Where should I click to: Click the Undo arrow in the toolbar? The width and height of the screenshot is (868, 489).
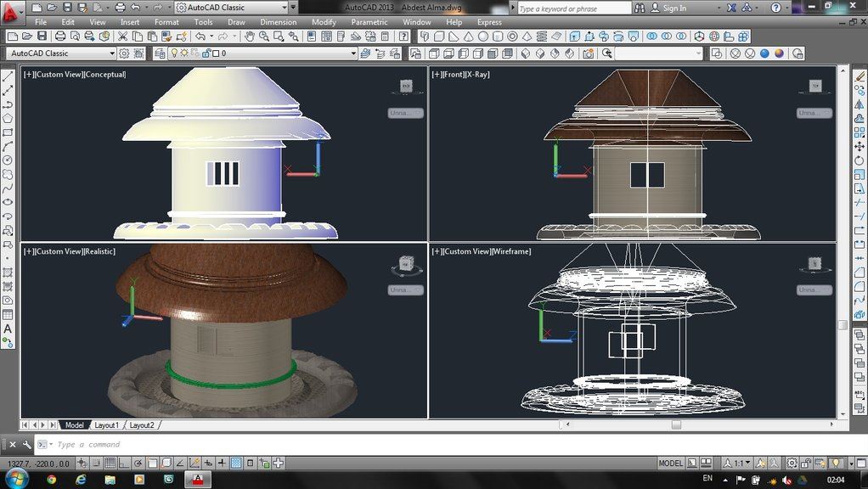(200, 37)
